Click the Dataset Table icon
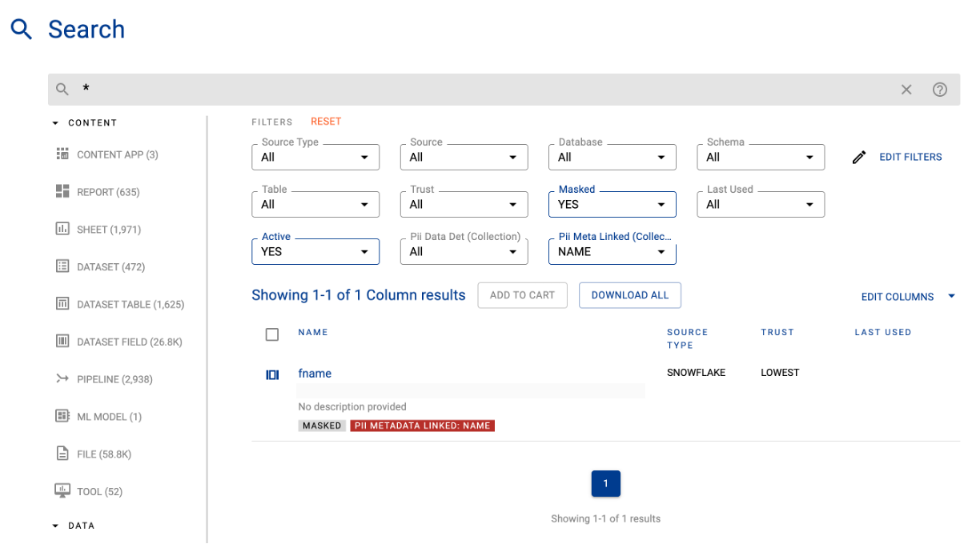Image resolution: width=980 pixels, height=544 pixels. point(62,304)
